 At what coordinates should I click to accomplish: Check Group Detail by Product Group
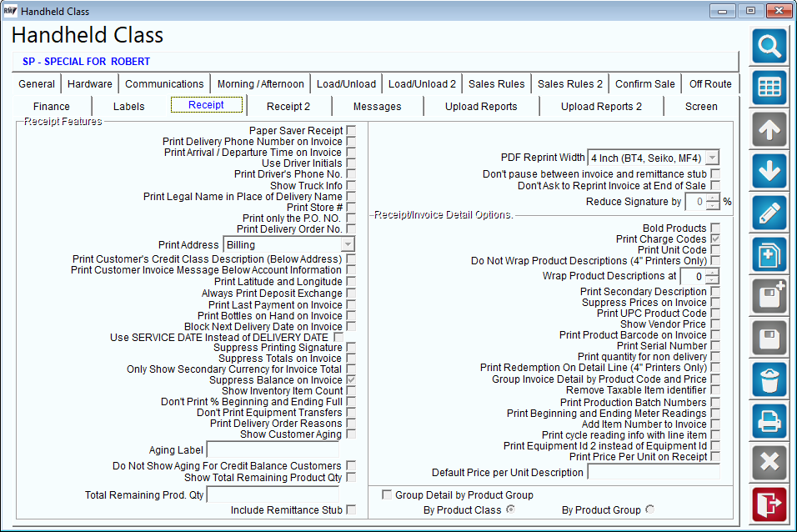click(x=387, y=494)
